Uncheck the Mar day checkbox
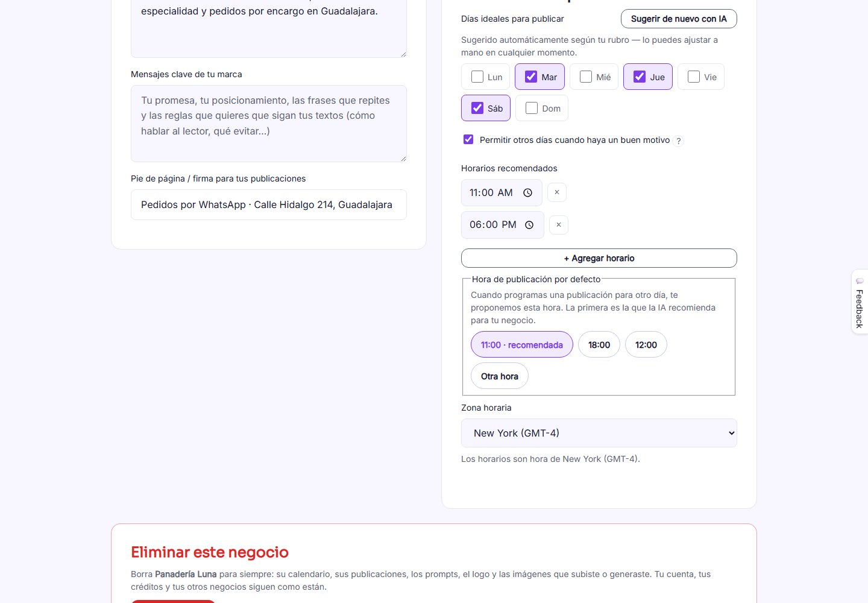 531,77
